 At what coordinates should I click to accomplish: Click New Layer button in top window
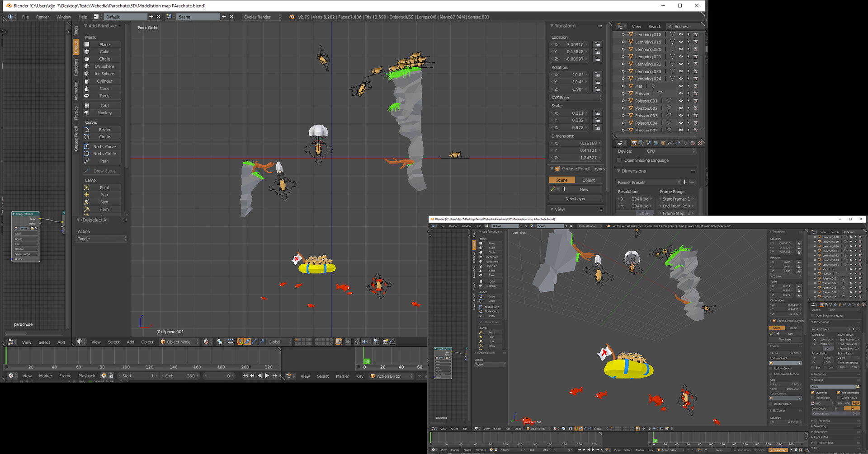(x=575, y=199)
